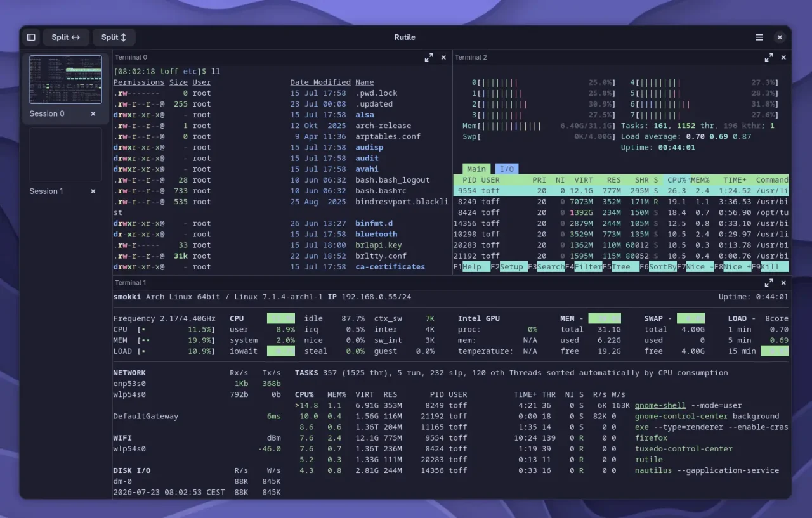Click the firefox process in Glances
The width and height of the screenshot is (812, 518).
click(652, 437)
